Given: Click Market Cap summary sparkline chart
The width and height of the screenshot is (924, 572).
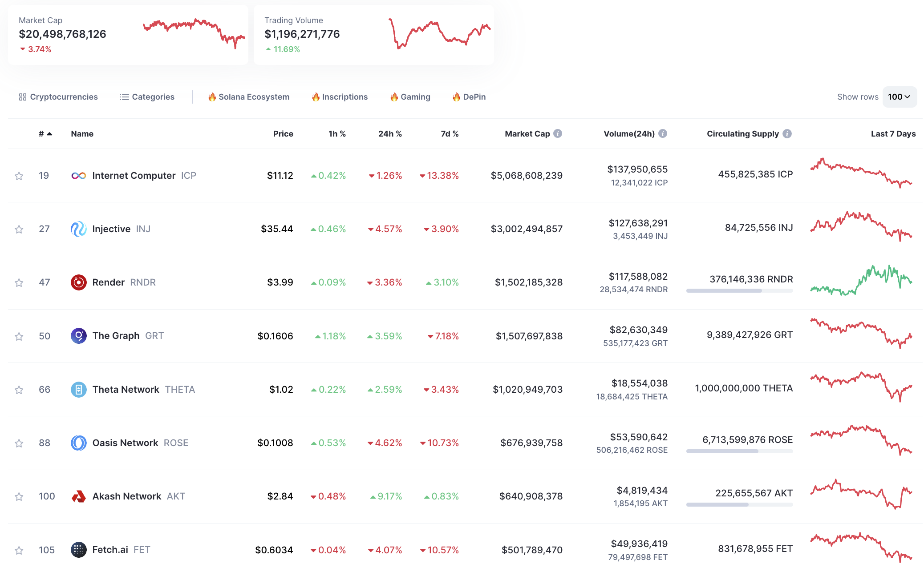Looking at the screenshot, I should point(194,33).
